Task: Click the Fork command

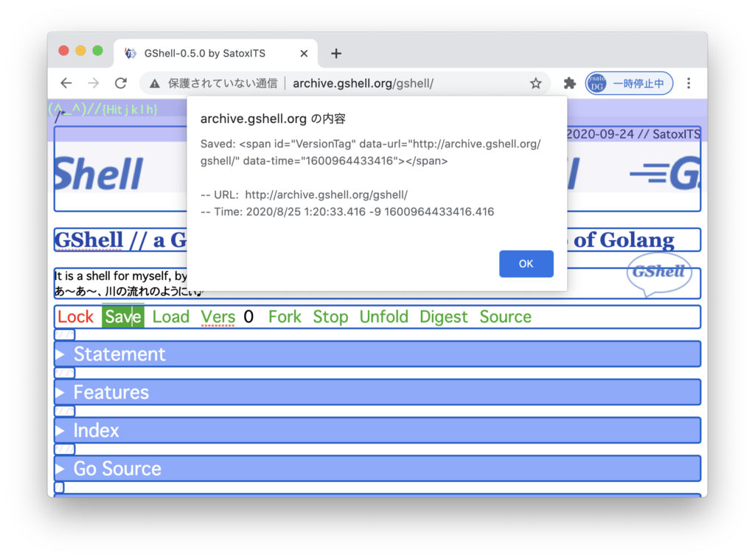Action: (x=285, y=317)
